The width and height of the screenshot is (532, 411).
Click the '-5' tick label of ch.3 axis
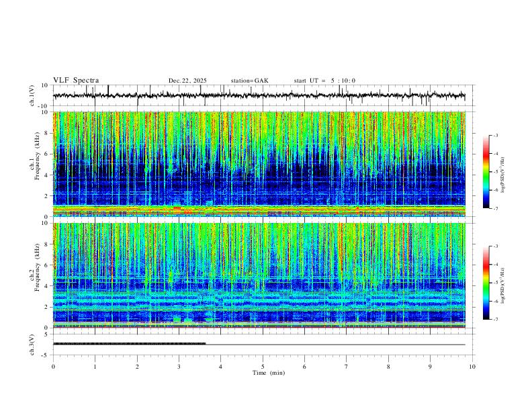tap(45, 355)
